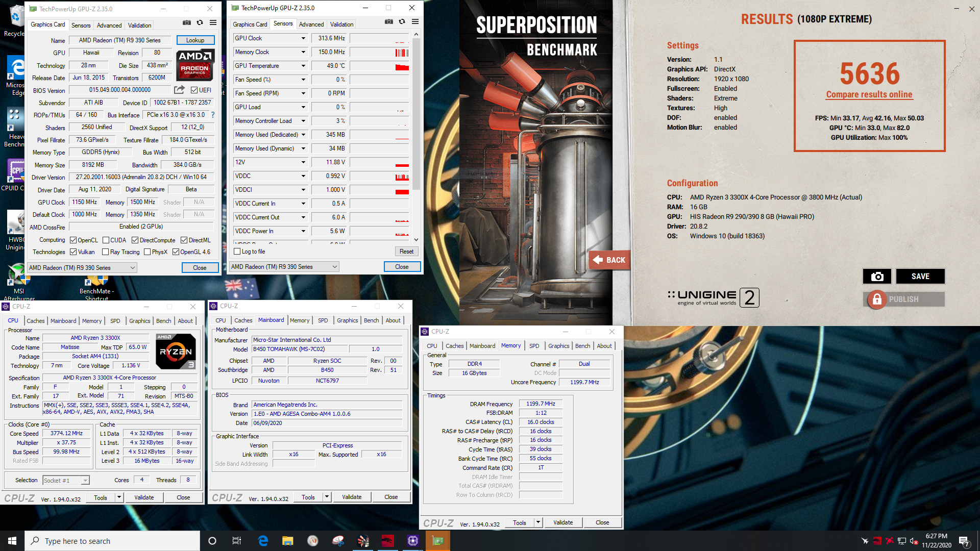
Task: Open Caches tab in CPU-Z CPU window
Action: [x=36, y=321]
